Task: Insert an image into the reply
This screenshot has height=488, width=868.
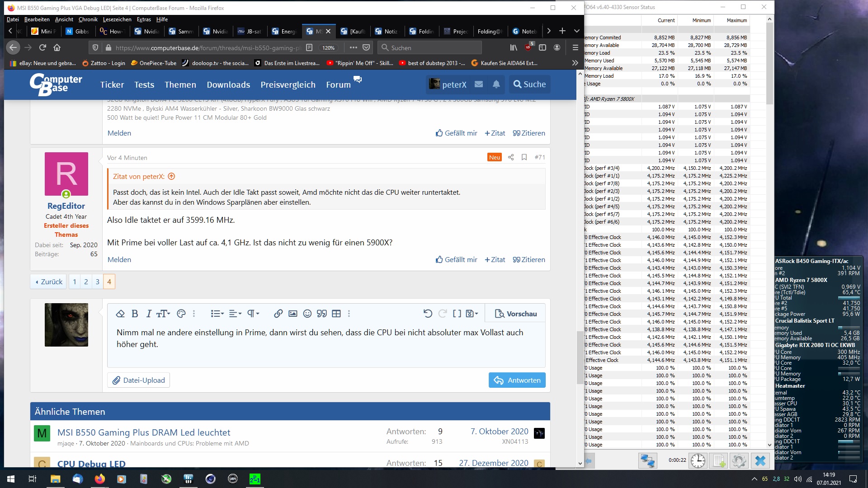Action: (x=292, y=314)
